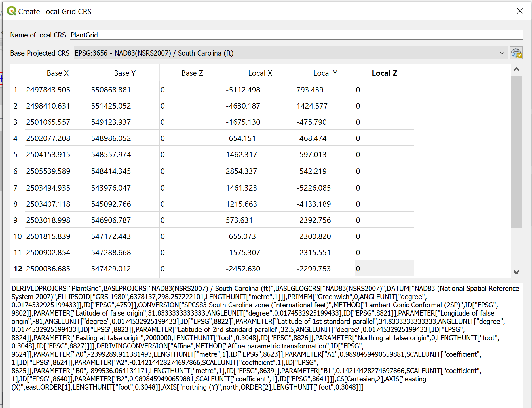Select cell -5226.085
The image size is (532, 408).
pos(325,188)
